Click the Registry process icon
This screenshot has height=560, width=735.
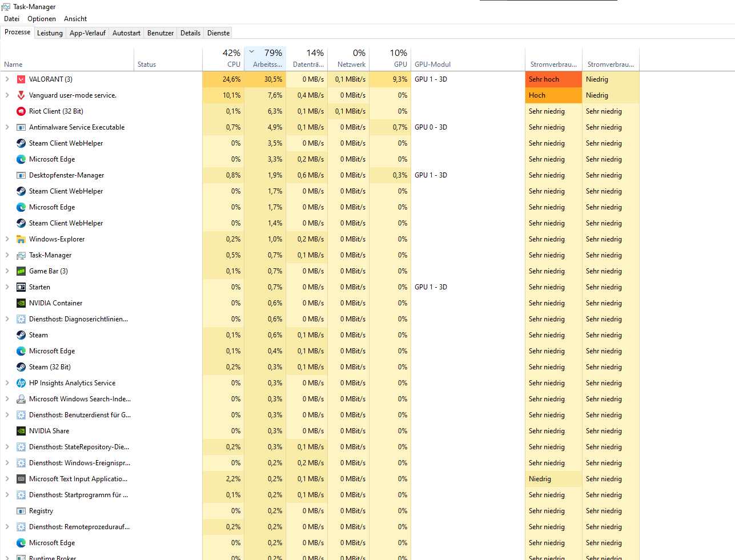point(21,511)
